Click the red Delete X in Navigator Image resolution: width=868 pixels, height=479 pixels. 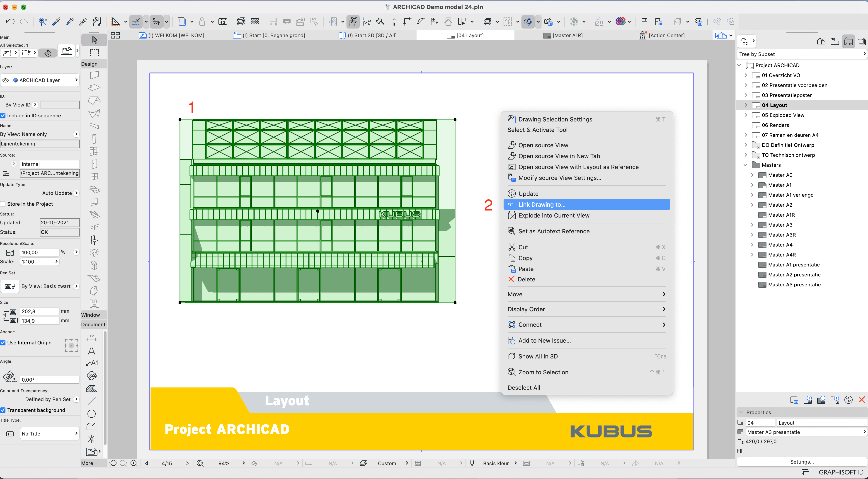pos(862,400)
